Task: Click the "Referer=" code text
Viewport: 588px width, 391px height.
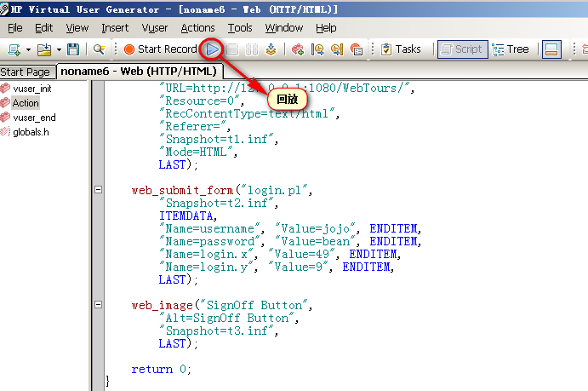Action: coord(193,126)
